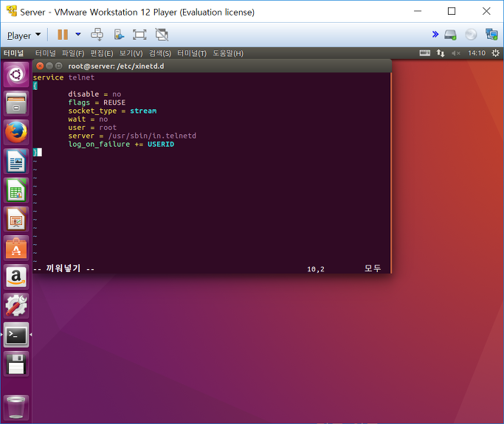Click the 'log_on_failure += USERID' line
This screenshot has height=424, width=504.
[x=121, y=145]
